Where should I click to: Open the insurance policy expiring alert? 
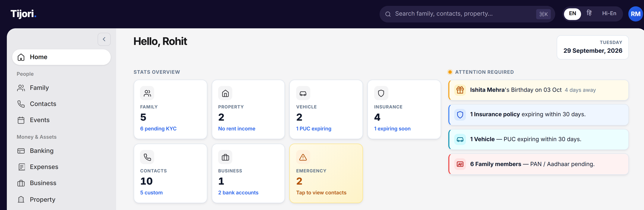(538, 115)
